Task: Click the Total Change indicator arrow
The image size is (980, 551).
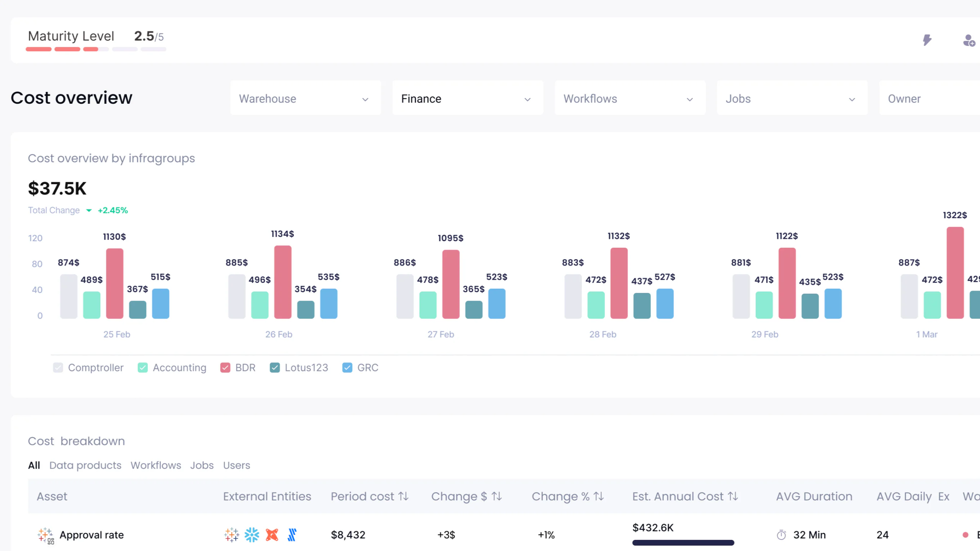Action: pos(89,210)
